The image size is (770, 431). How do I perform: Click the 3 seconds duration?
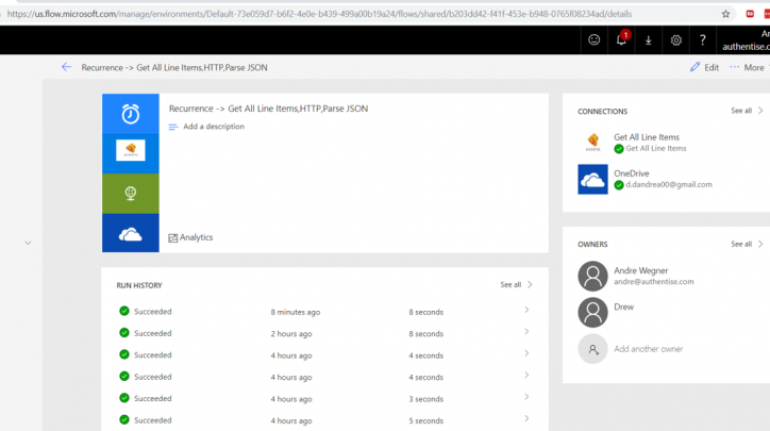pos(426,399)
